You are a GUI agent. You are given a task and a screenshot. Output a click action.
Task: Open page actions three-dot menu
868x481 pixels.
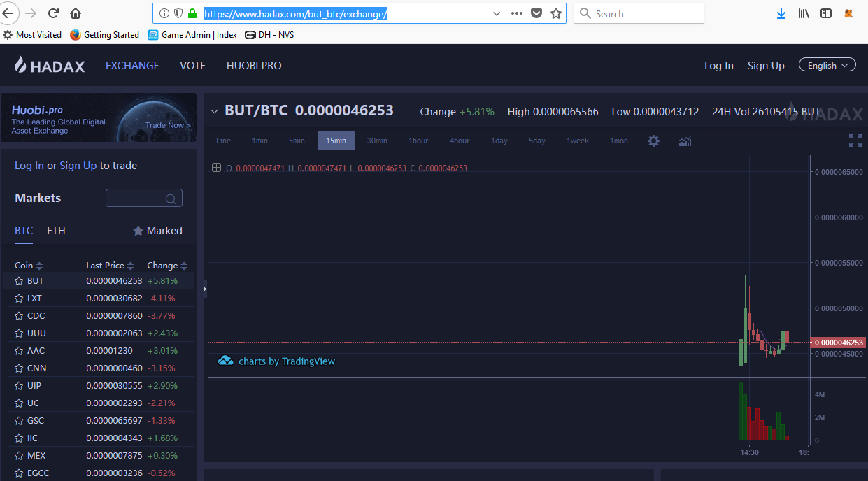[x=517, y=13]
